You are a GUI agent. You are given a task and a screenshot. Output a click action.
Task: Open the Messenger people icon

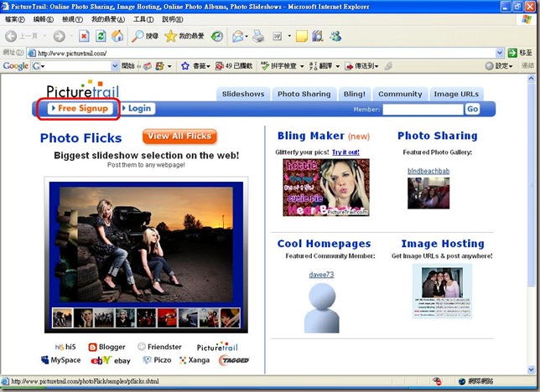[335, 36]
